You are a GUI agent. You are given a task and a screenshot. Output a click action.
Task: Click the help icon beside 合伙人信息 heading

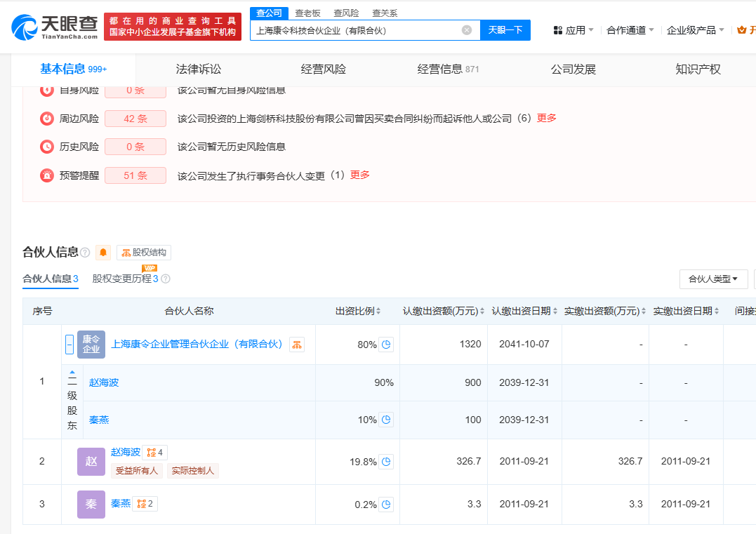click(x=86, y=253)
